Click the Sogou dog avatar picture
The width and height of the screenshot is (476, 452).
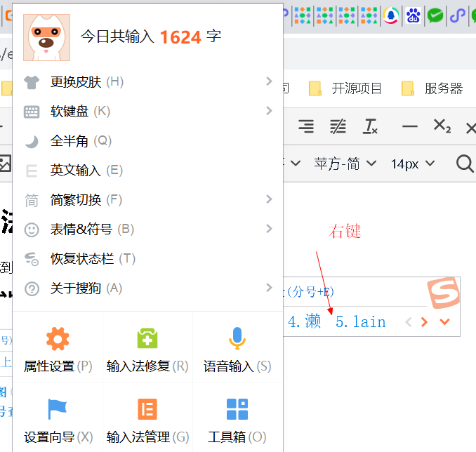(x=47, y=37)
